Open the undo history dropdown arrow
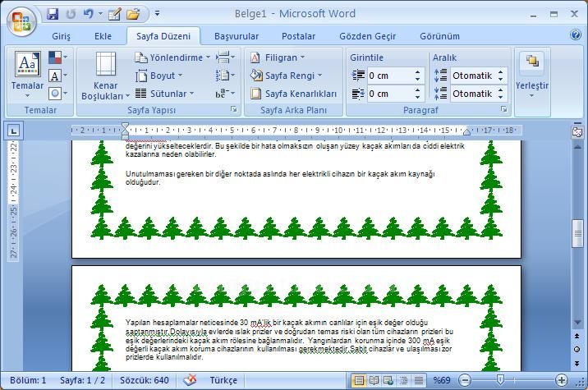Image resolution: width=588 pixels, height=390 pixels. pyautogui.click(x=100, y=14)
